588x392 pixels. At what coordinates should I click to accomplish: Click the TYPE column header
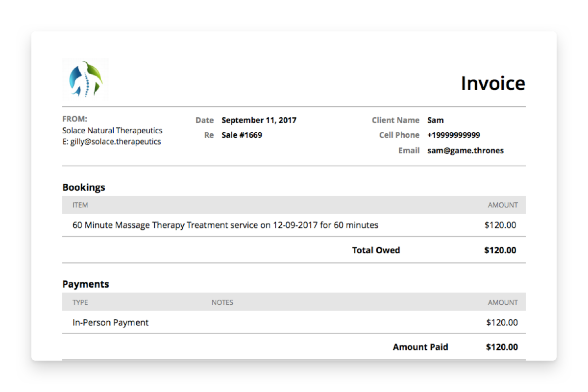tap(80, 302)
